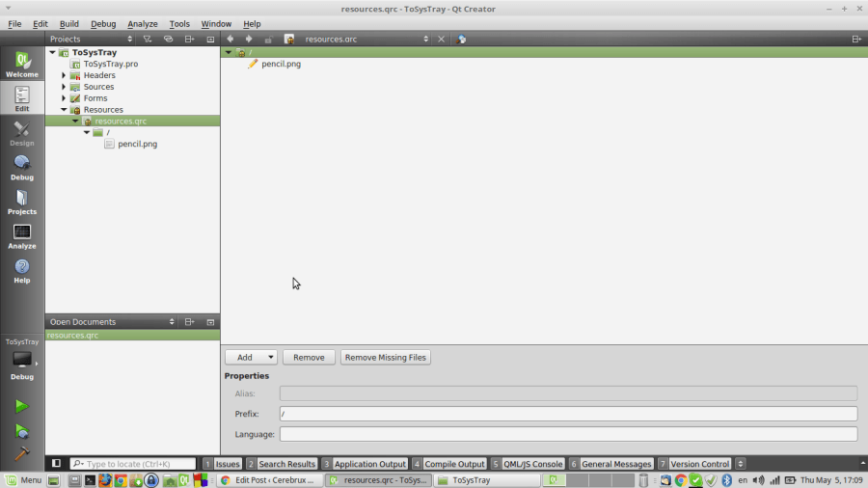Go forward in editor history
The image size is (868, 488).
(x=249, y=40)
